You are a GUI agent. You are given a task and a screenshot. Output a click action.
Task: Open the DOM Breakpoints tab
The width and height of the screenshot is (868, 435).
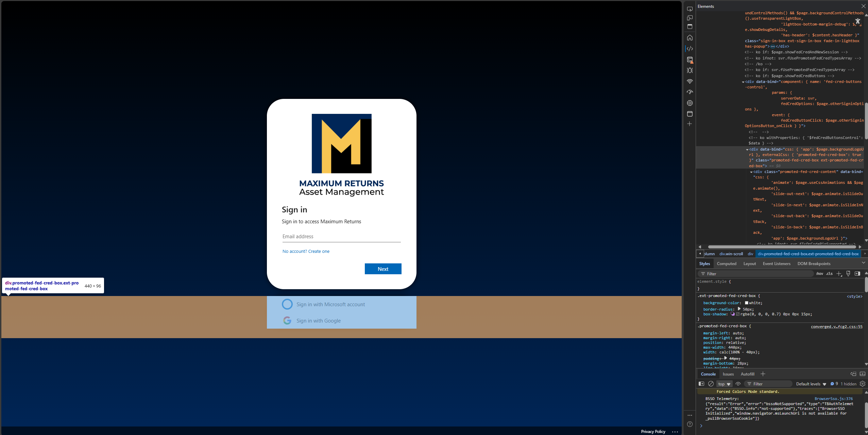click(814, 263)
